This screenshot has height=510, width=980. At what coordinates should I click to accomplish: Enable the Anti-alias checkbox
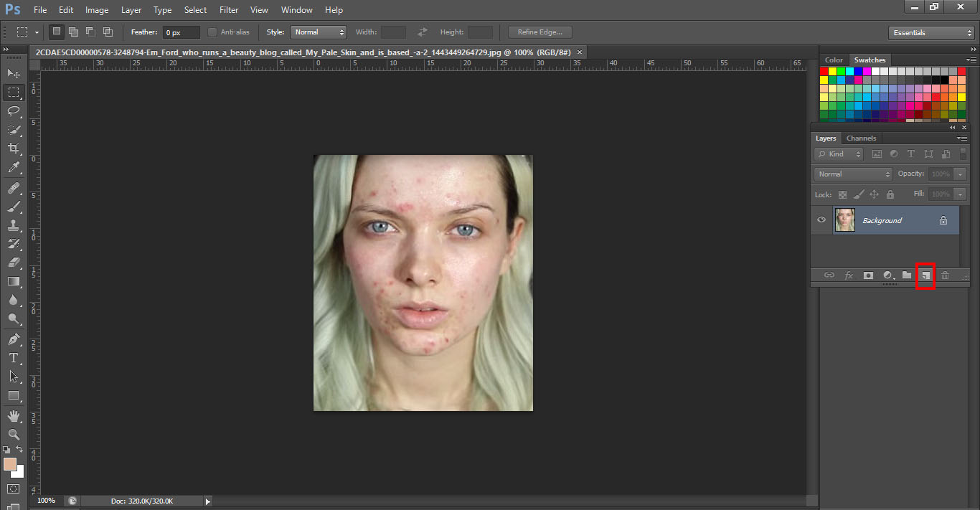(212, 32)
